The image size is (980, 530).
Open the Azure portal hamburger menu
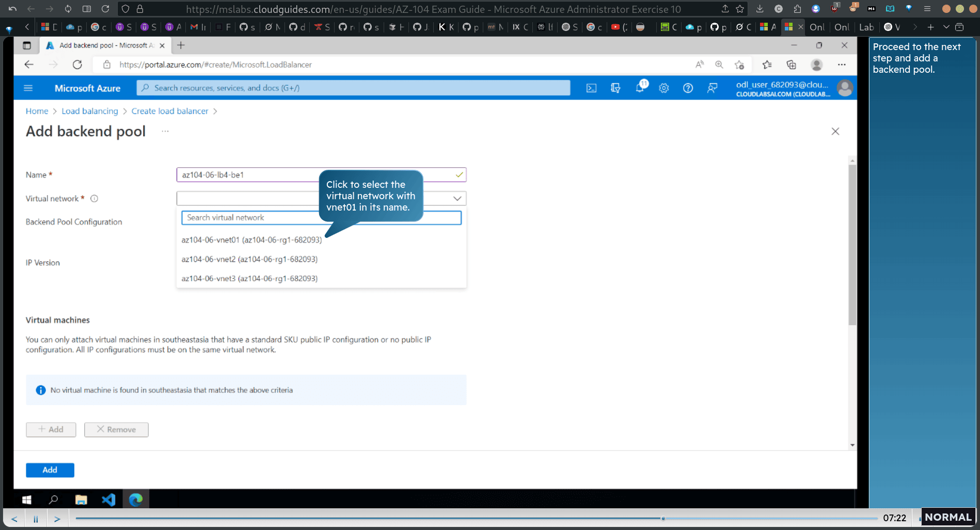(x=28, y=88)
